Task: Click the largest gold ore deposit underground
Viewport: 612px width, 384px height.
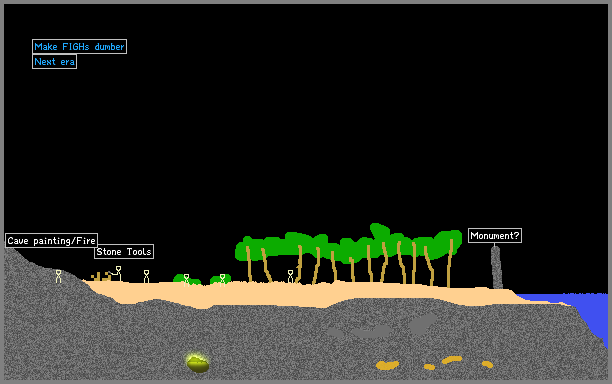Action: click(x=387, y=365)
